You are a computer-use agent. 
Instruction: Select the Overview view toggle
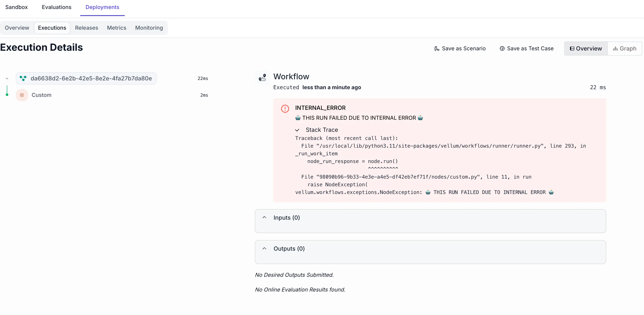(x=586, y=49)
